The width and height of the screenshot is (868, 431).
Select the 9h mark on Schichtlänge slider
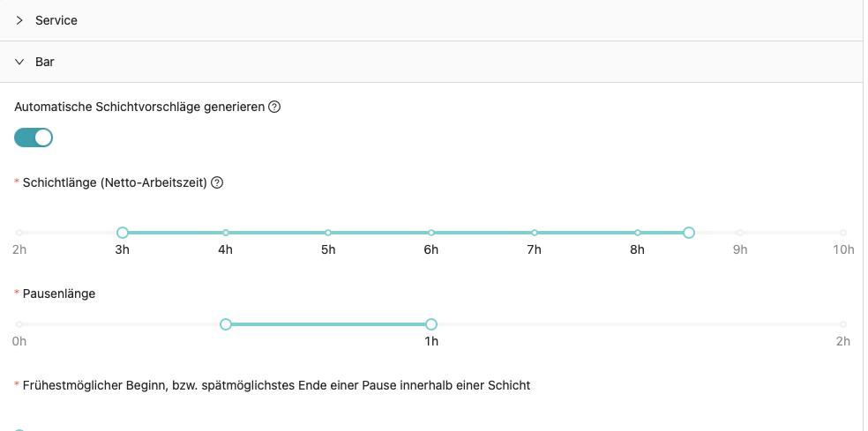click(740, 233)
